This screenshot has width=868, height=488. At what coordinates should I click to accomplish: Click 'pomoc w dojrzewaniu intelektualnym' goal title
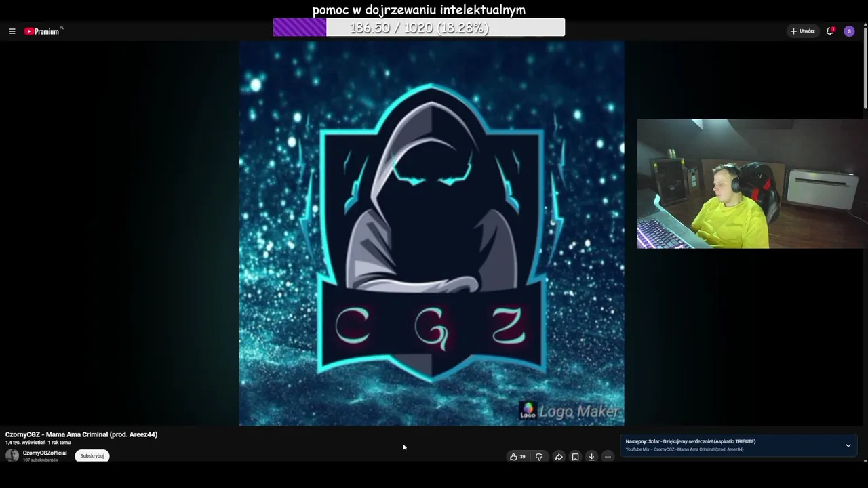click(x=419, y=9)
